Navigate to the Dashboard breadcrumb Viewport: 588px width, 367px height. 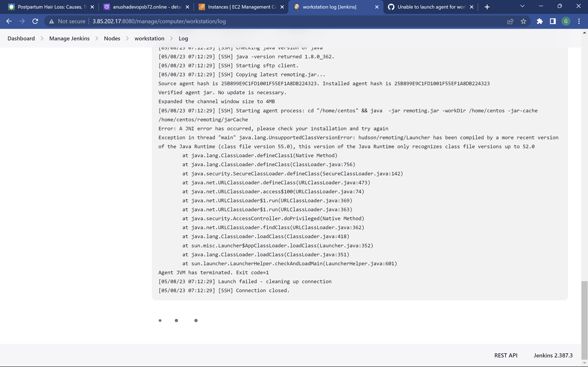tap(21, 38)
